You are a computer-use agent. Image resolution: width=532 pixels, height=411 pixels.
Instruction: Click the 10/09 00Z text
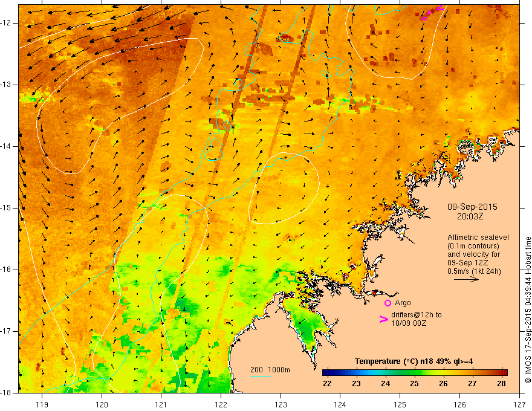(x=409, y=323)
